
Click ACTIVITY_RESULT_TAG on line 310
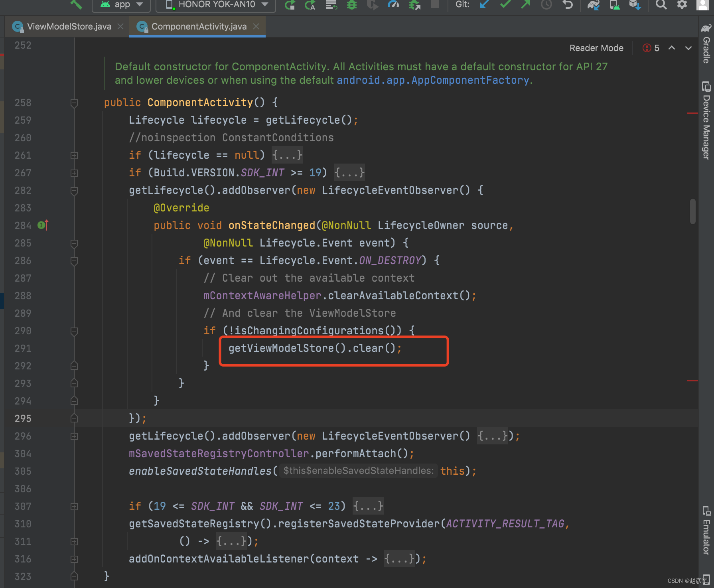point(505,524)
